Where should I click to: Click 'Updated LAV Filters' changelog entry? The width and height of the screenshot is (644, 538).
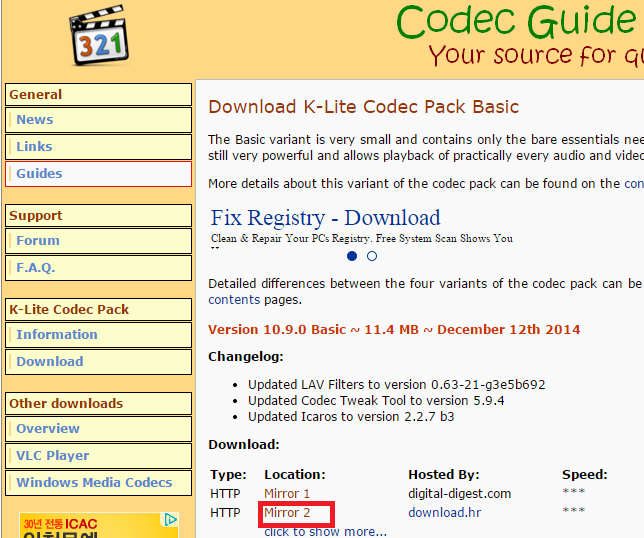click(396, 385)
